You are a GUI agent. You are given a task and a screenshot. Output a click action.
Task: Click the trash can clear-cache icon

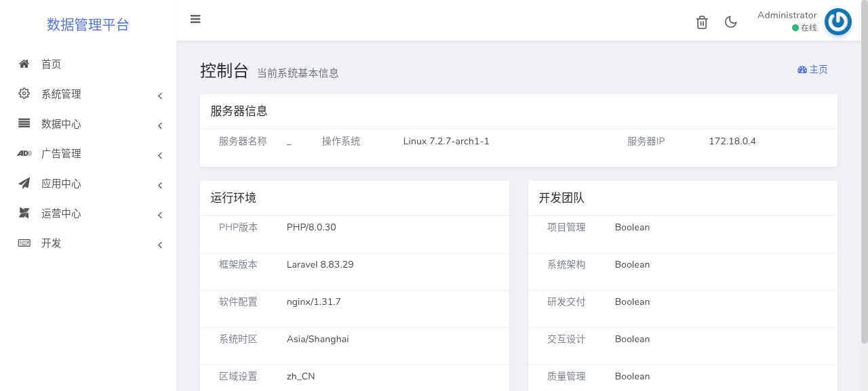[702, 22]
